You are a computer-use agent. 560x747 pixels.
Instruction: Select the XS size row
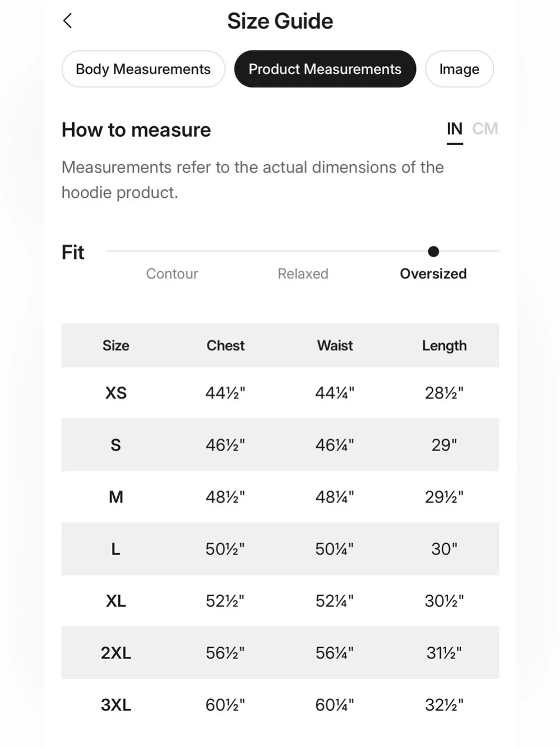coord(280,393)
